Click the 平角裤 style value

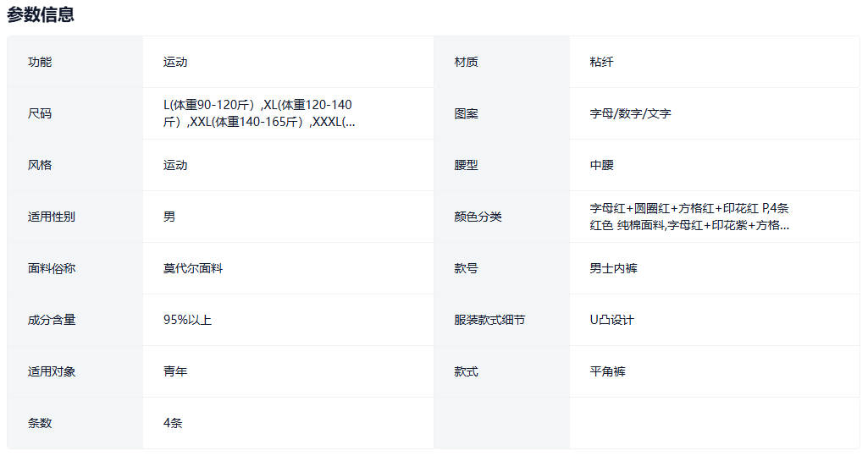[608, 371]
